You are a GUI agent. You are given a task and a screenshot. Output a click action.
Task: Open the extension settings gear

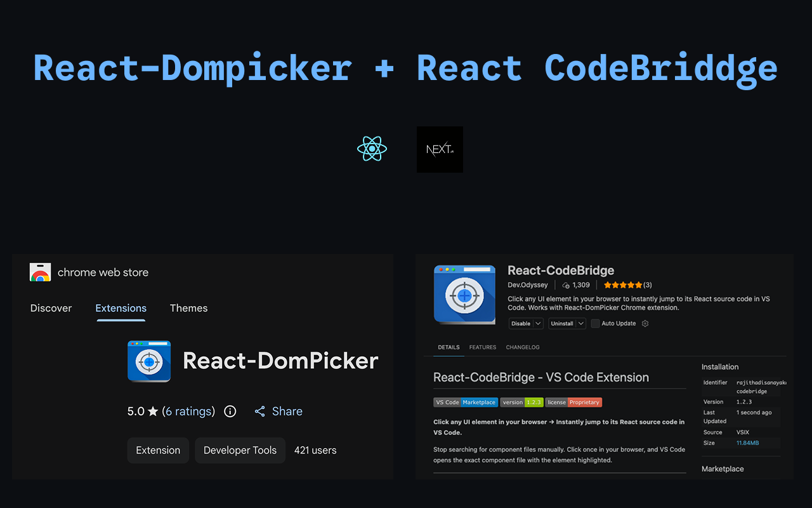coord(645,324)
